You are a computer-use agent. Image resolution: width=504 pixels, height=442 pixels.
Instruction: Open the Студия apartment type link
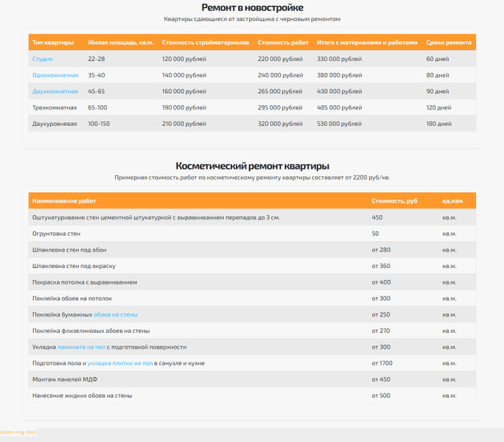click(42, 59)
